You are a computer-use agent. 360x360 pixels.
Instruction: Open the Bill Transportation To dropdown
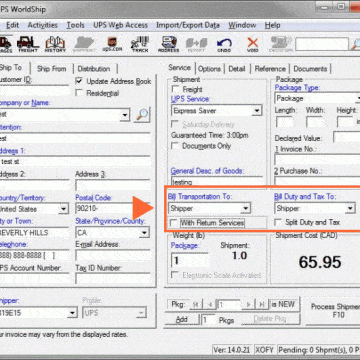[x=246, y=209]
